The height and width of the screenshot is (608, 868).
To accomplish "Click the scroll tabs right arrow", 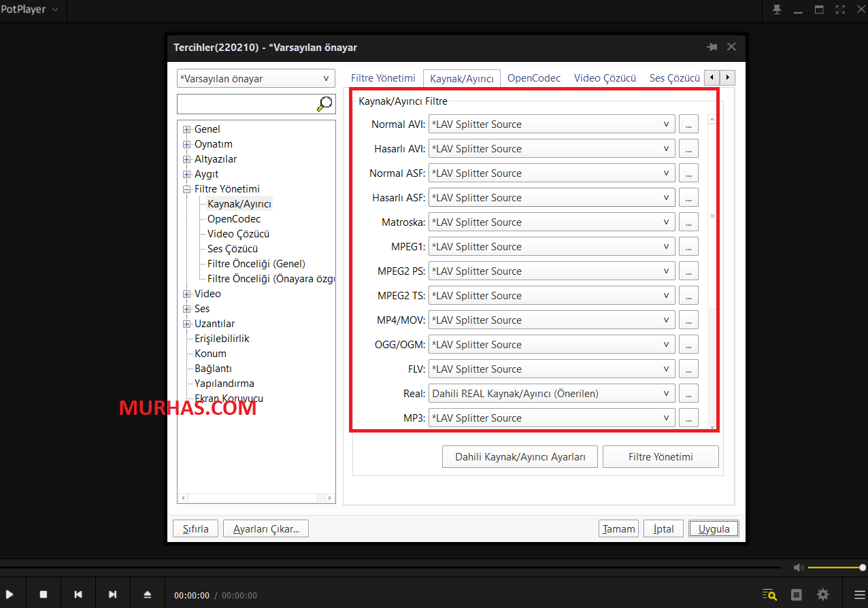I will click(728, 78).
